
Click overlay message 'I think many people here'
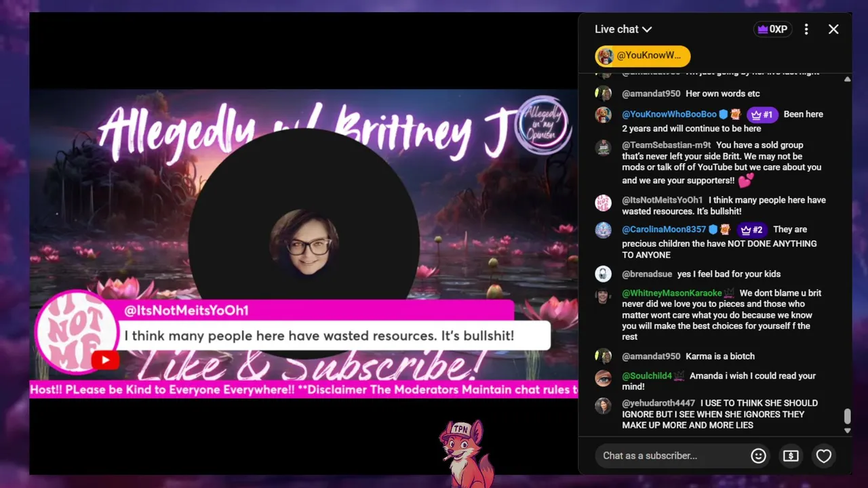319,335
